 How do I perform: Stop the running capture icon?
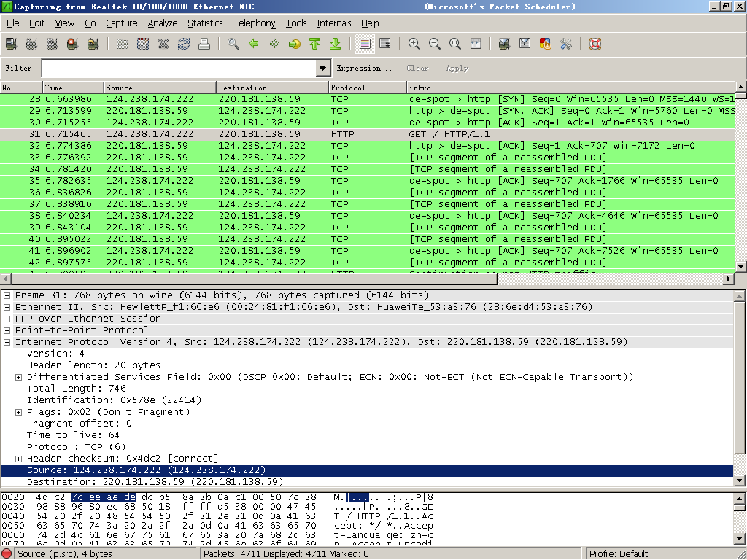point(73,44)
